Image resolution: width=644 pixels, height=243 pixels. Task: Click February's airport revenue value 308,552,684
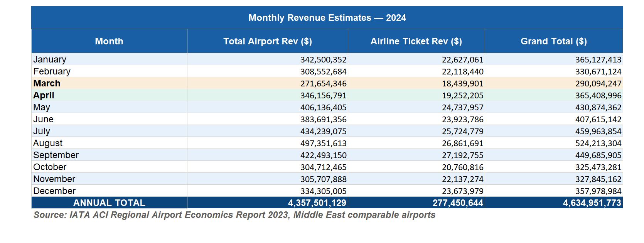[x=323, y=72]
